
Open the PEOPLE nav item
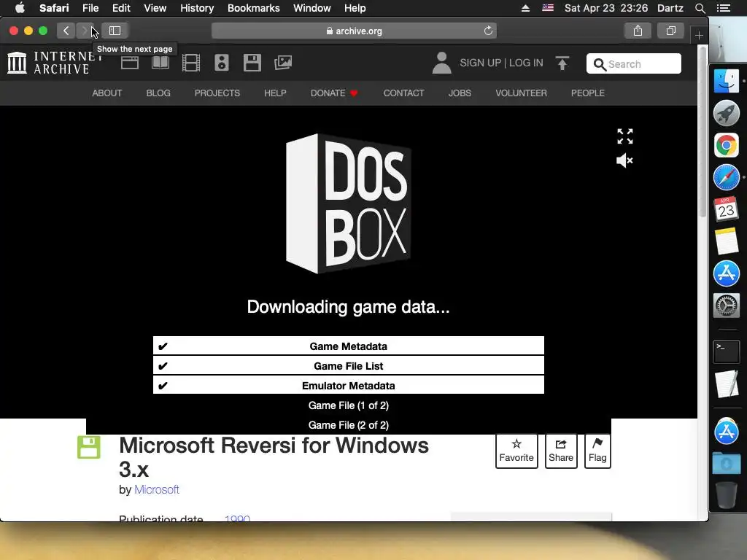tap(588, 93)
